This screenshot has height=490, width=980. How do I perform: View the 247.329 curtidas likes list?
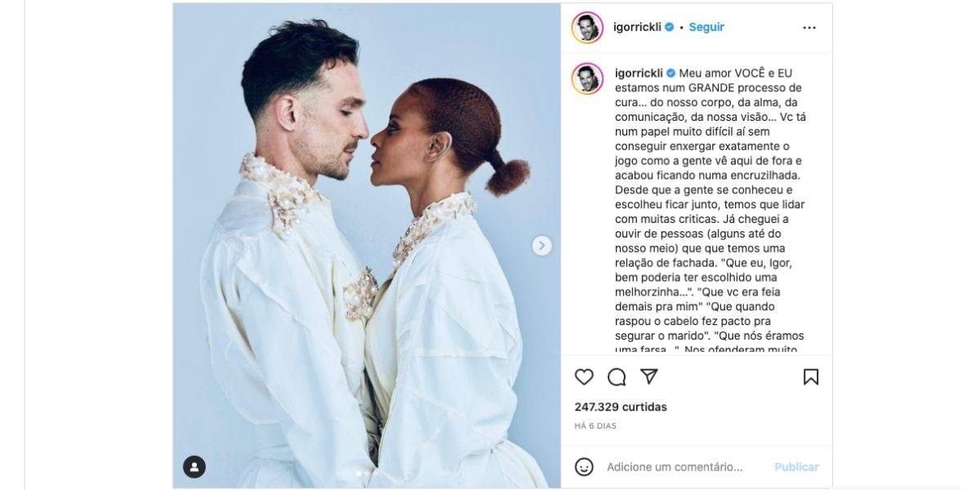click(x=621, y=407)
